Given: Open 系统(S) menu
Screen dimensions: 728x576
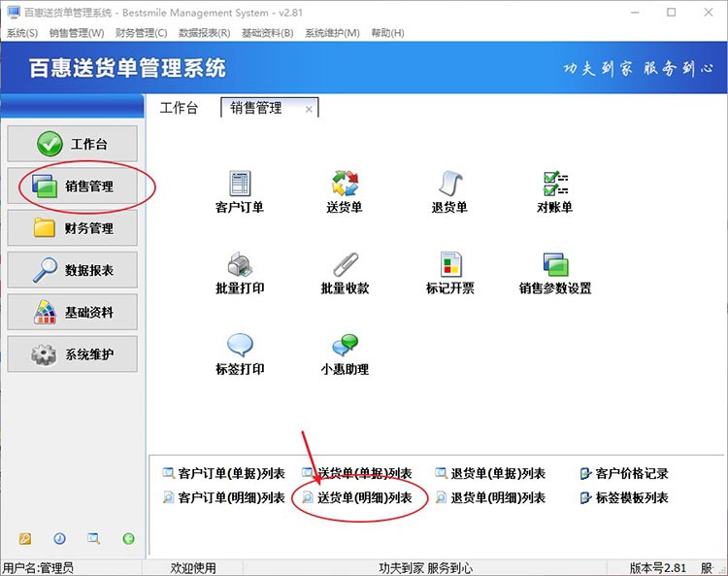Looking at the screenshot, I should coord(21,33).
